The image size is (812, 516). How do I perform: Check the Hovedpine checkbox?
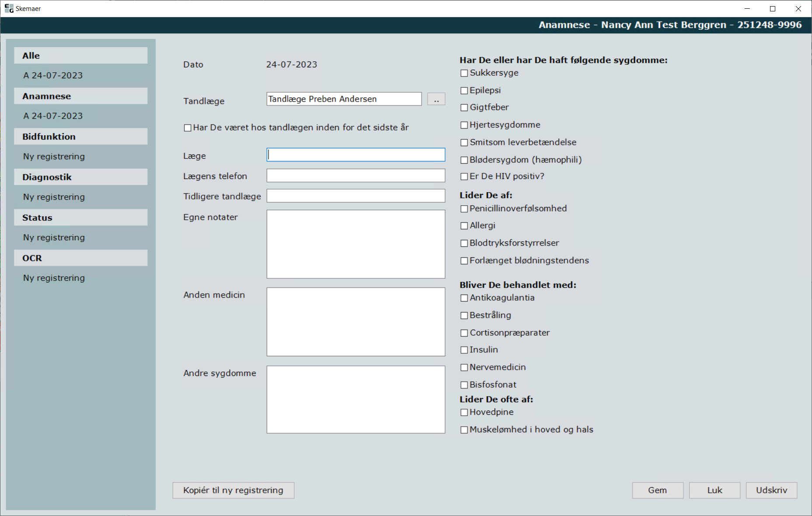(x=464, y=412)
